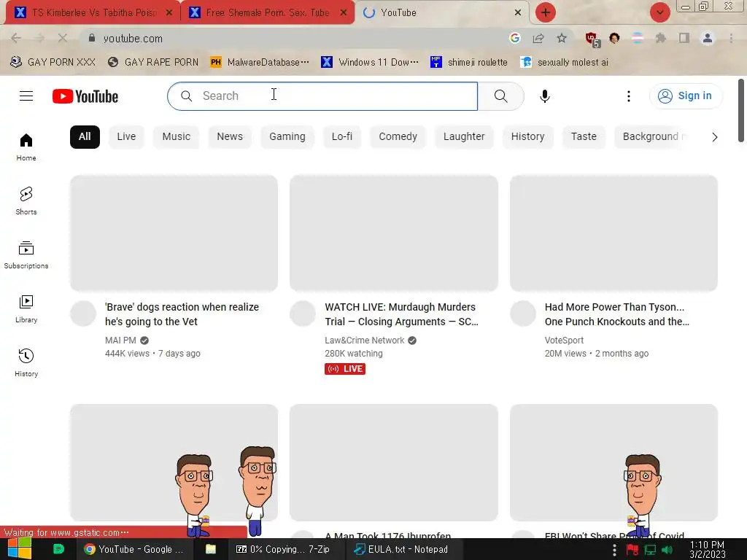View site info via the lock icon
The height and width of the screenshot is (560, 747).
[92, 38]
